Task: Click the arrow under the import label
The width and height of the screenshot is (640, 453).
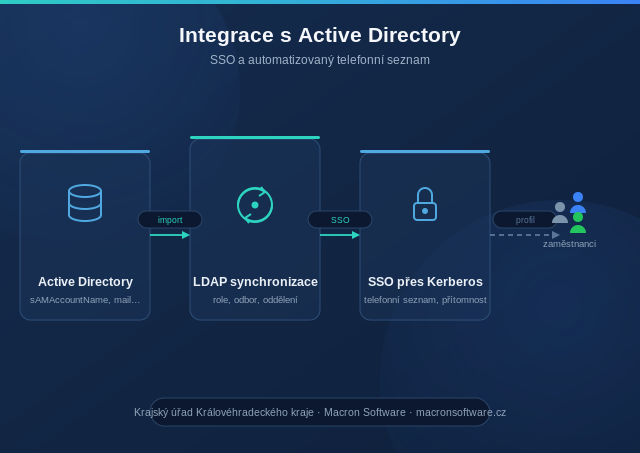Action: [170, 235]
